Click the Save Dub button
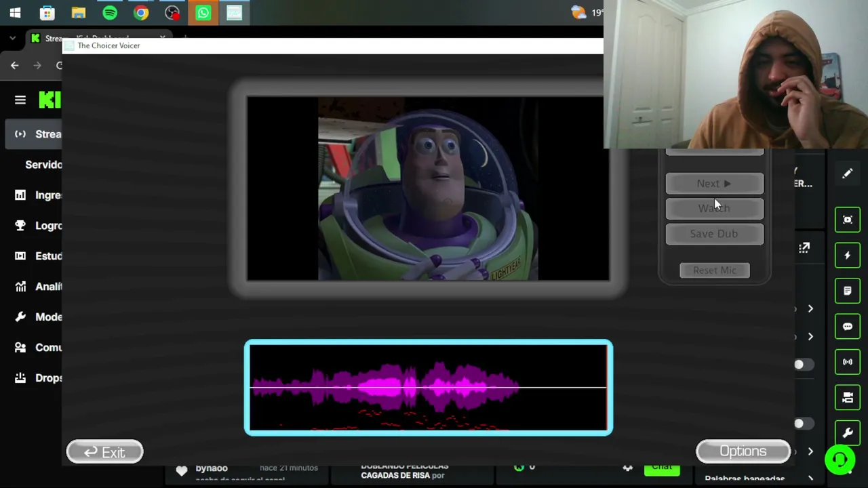The image size is (868, 488). coord(715,233)
